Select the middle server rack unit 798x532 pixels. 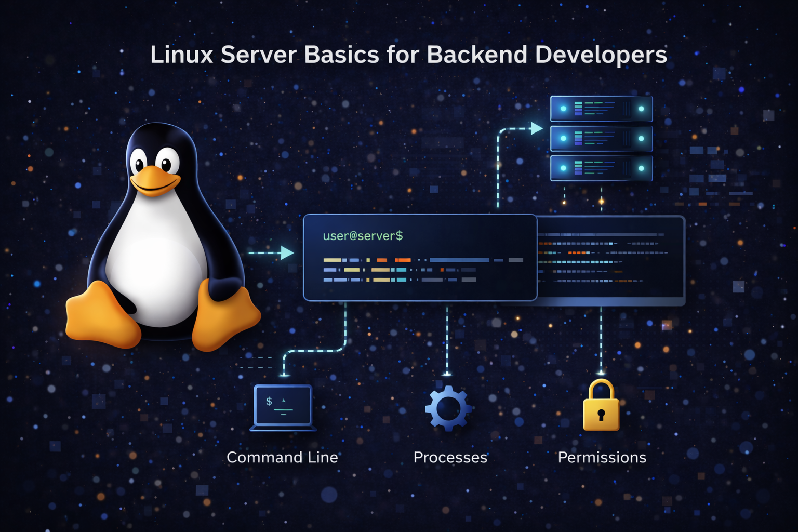(601, 139)
